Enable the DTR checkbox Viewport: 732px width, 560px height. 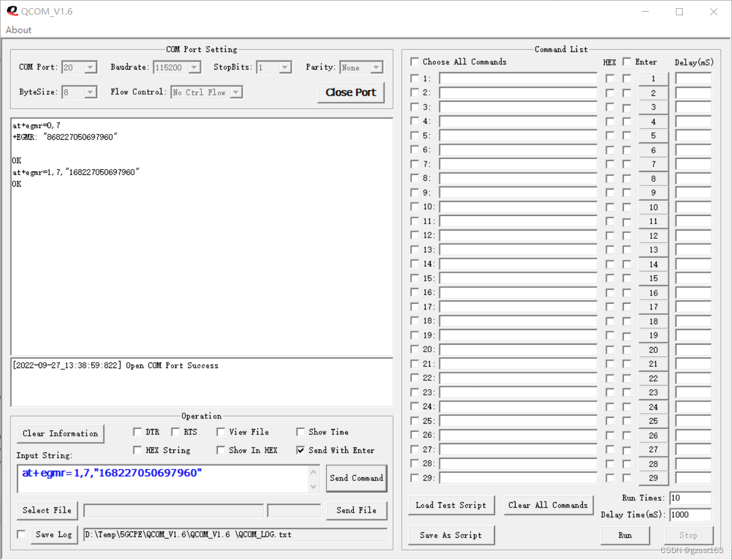click(138, 432)
